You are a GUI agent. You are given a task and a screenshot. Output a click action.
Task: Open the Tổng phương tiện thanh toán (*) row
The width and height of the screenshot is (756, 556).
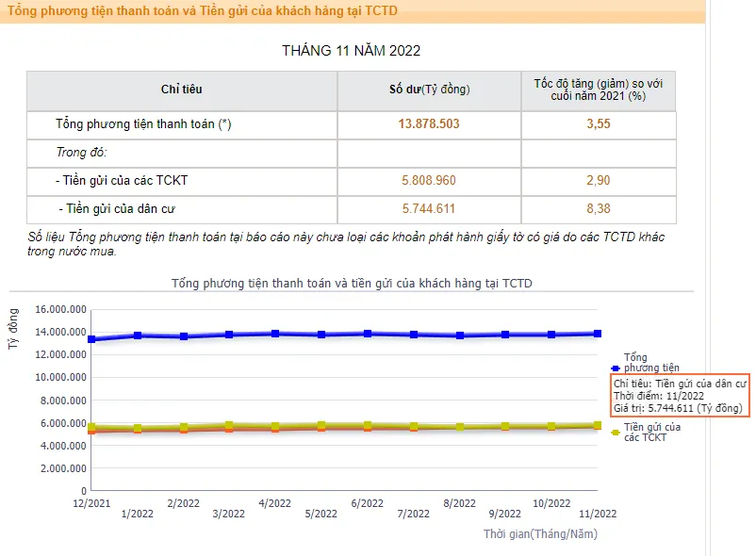[143, 124]
